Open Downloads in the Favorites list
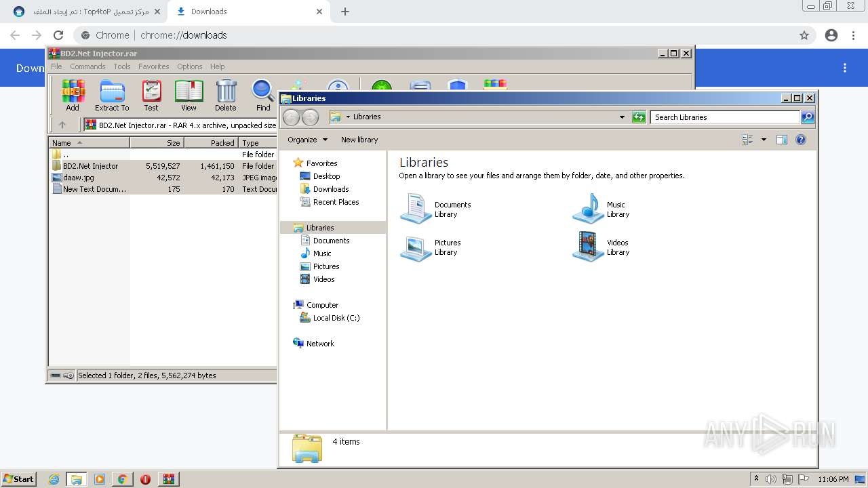The width and height of the screenshot is (868, 488). point(331,189)
